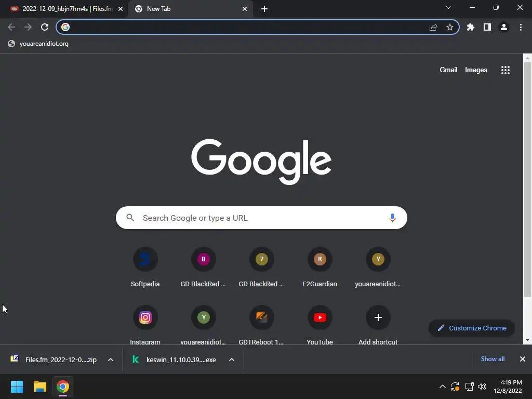Switch to the Files.fm tab

[64, 9]
